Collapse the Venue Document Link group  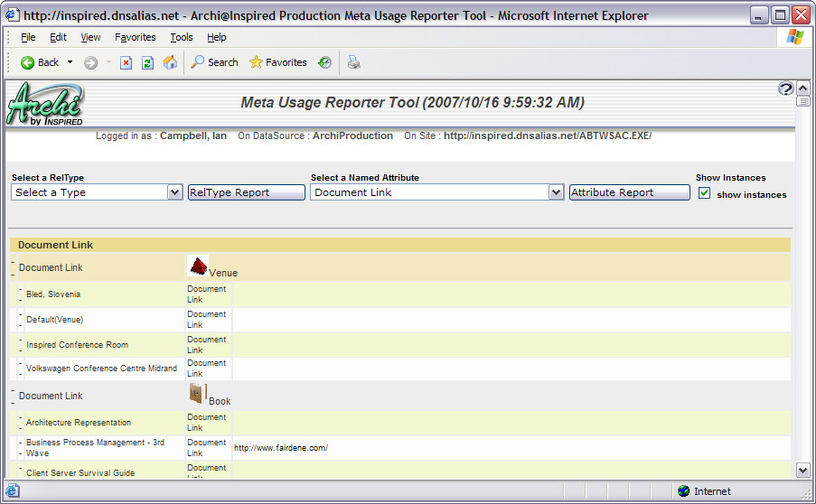[13, 266]
